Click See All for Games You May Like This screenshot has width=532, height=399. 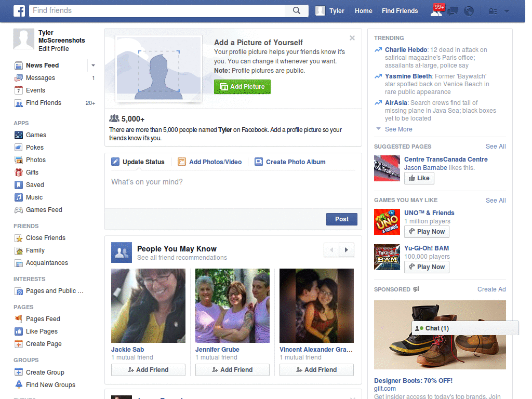pyautogui.click(x=496, y=201)
